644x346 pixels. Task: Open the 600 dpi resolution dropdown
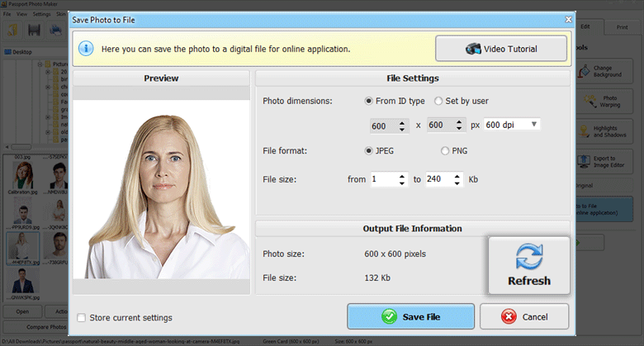[512, 125]
